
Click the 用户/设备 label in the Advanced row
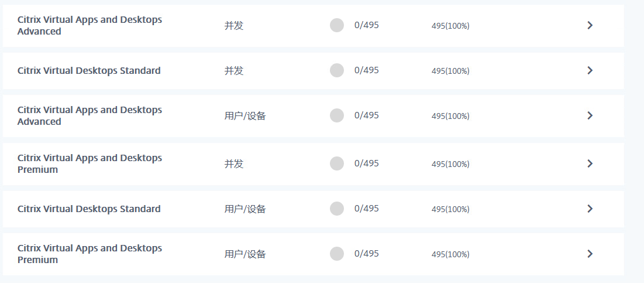tap(245, 115)
